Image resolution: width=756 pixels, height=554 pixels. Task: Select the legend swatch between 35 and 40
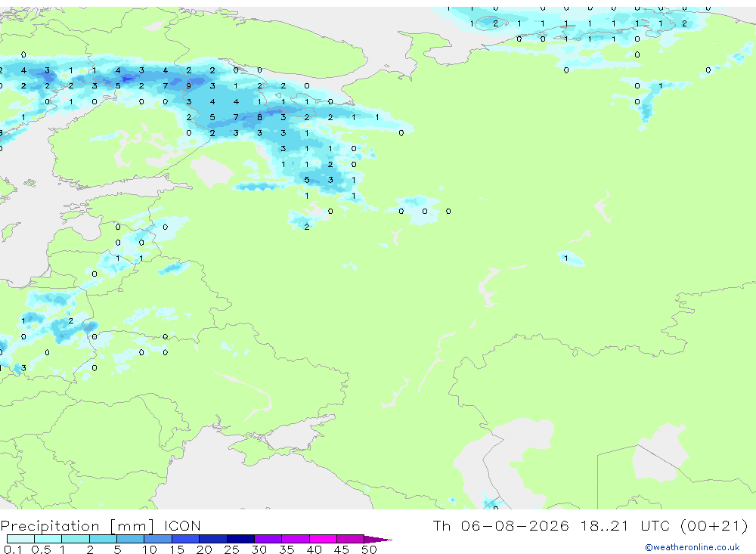click(295, 539)
